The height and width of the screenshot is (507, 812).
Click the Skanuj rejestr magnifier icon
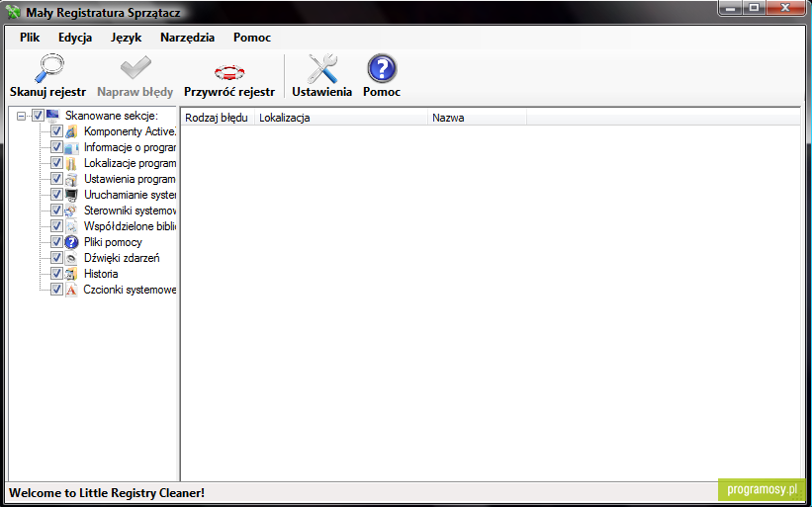(x=48, y=68)
